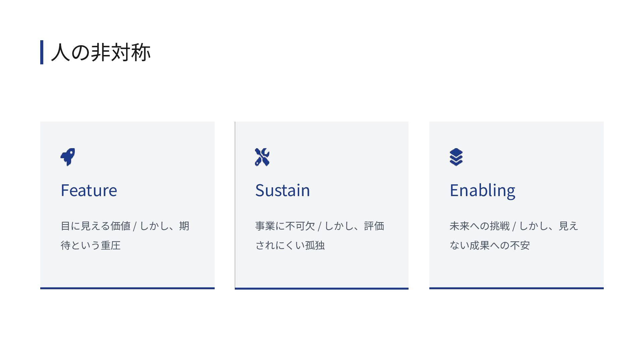
Task: Click the text line 事業に不可欠 / しかし、評価
Action: click(319, 226)
